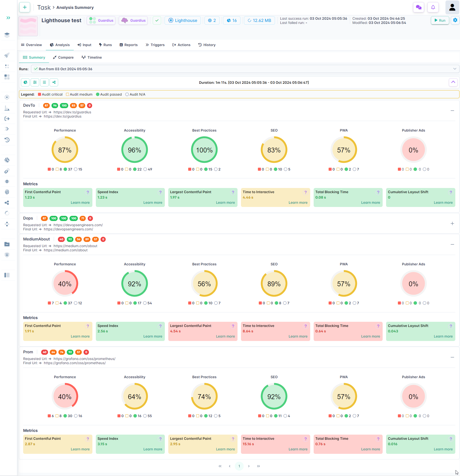460x476 pixels.
Task: Open the https://grafana.com/oss/prometheus/ final URL
Action: coord(75,363)
